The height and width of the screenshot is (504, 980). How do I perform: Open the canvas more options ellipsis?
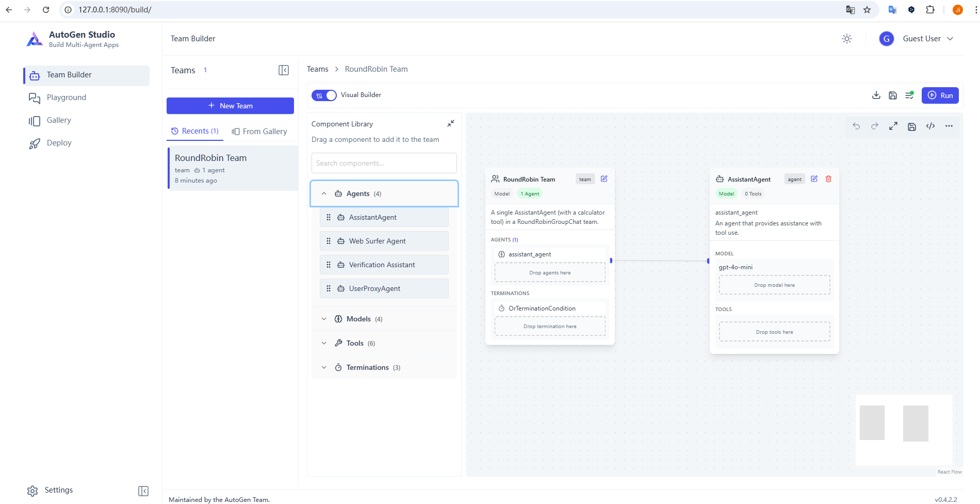[x=949, y=126]
